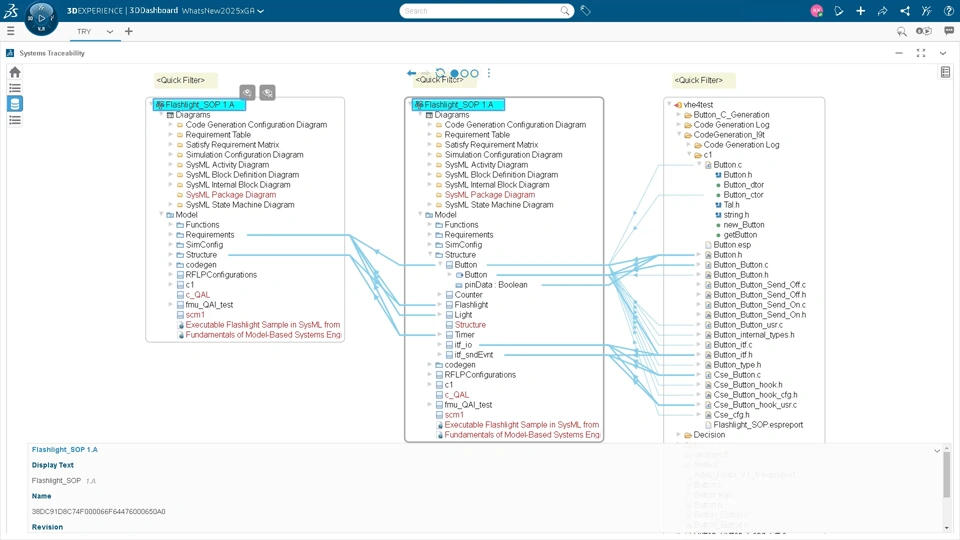
Task: Collapse the details panel chevron at bottom
Action: pos(937,451)
